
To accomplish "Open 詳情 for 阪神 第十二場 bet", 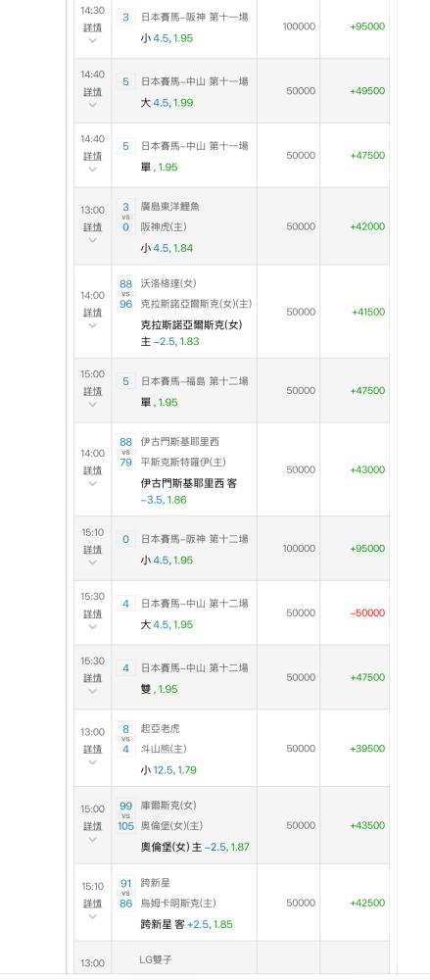I will 92,550.
